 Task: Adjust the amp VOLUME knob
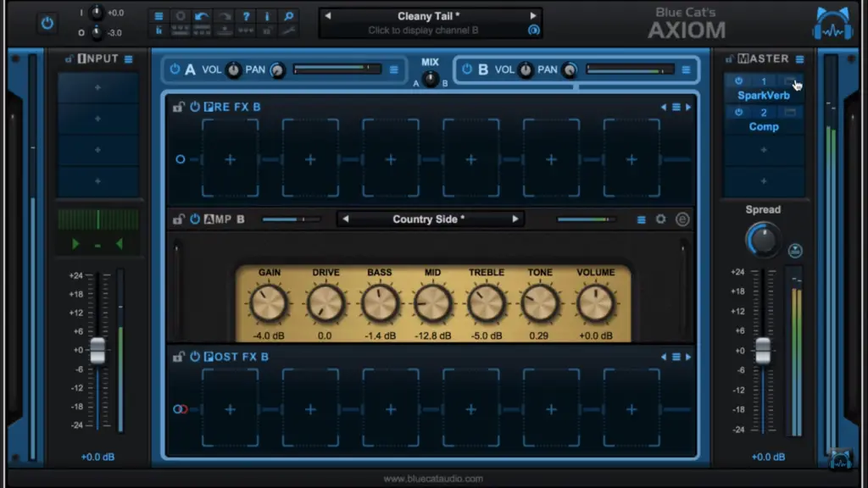596,304
